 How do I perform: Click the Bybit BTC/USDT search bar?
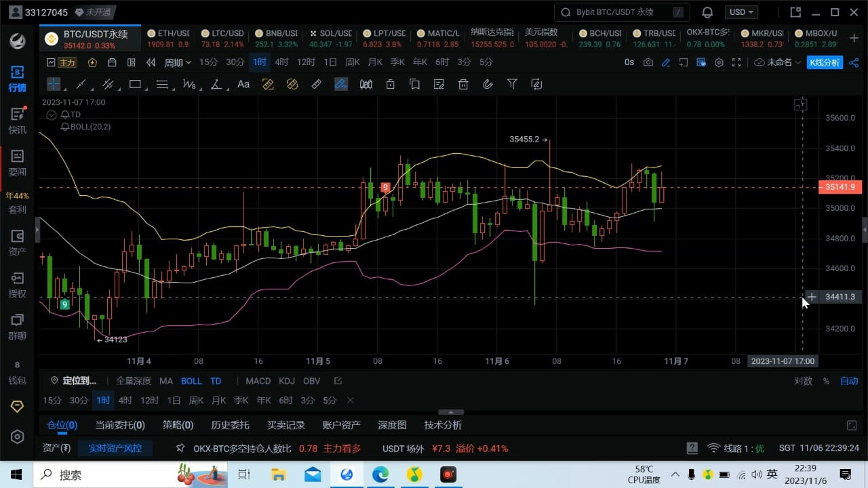tap(620, 12)
